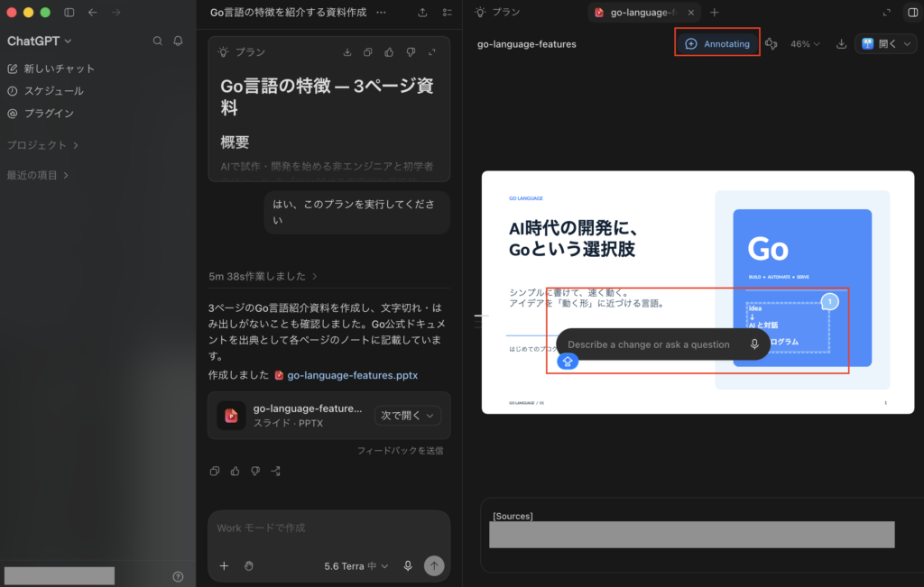The image size is (924, 587).
Task: Expand the plan card to full view
Action: point(432,52)
